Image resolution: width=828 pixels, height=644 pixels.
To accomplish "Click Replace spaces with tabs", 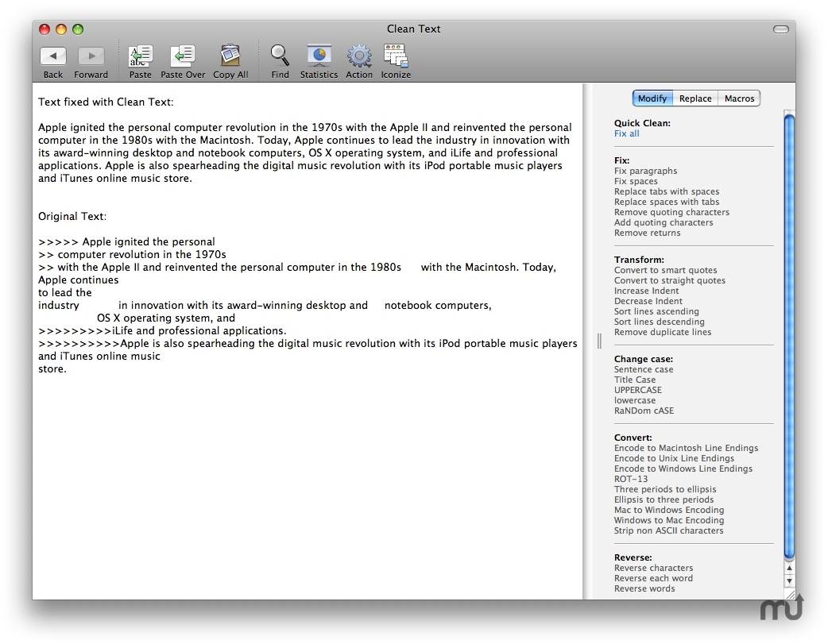I will pos(667,202).
